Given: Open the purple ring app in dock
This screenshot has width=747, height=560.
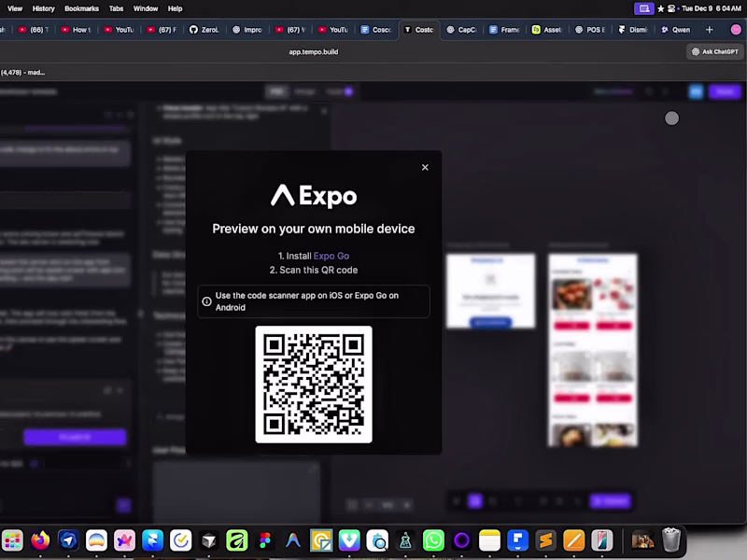Looking at the screenshot, I should (461, 540).
